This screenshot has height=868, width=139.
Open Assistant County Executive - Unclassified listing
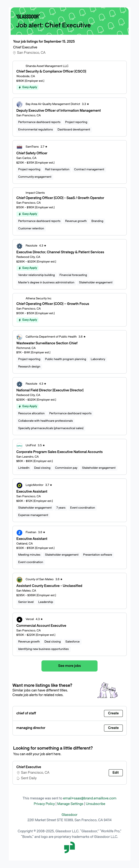49,586
